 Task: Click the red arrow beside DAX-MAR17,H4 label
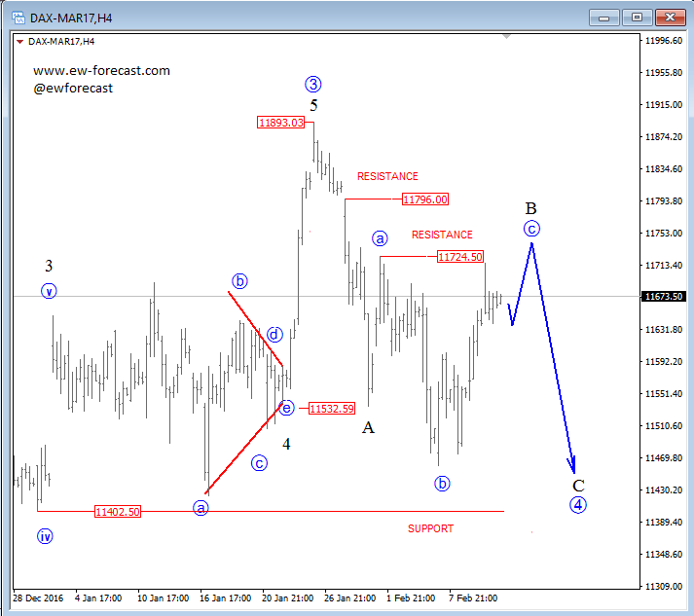(19, 41)
